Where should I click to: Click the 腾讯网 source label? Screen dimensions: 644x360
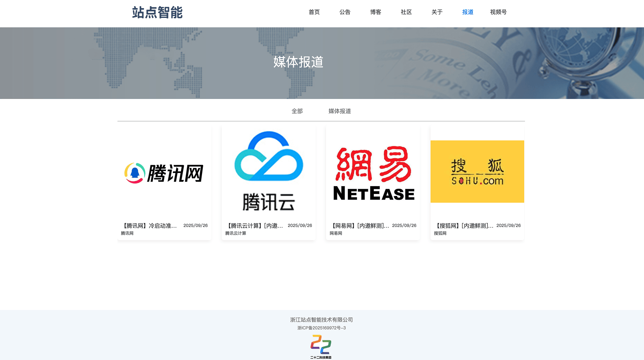127,233
